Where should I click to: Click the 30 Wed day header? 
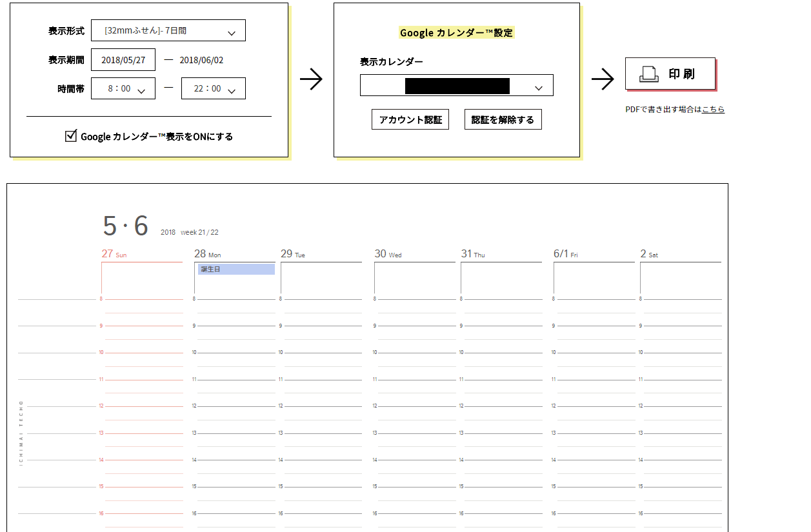(387, 254)
